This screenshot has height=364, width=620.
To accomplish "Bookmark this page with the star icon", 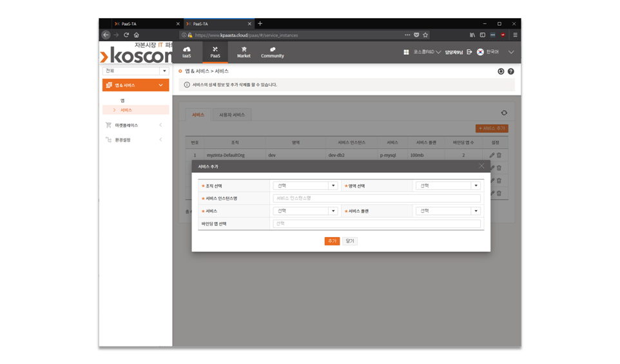I will pos(425,35).
